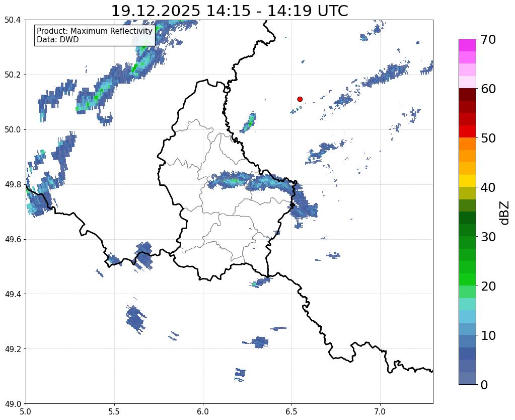Click the red location marker dot
This screenshot has height=420, width=515.
point(300,99)
